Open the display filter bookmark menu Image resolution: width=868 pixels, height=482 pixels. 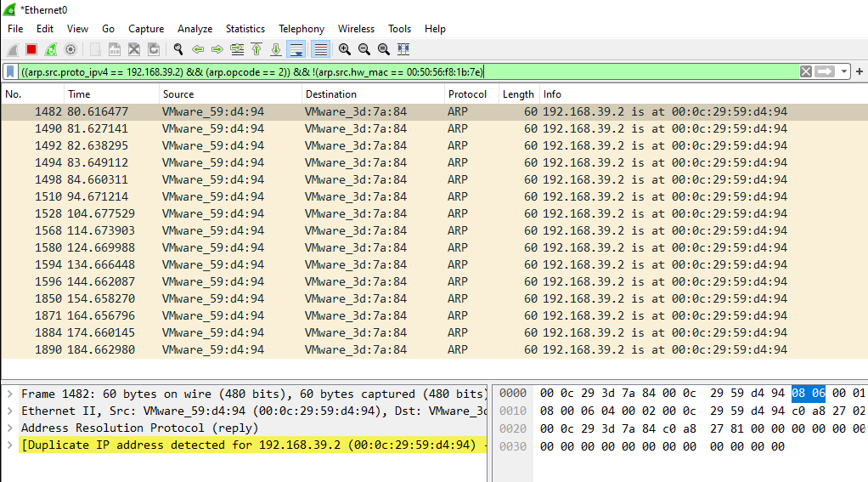pos(10,72)
